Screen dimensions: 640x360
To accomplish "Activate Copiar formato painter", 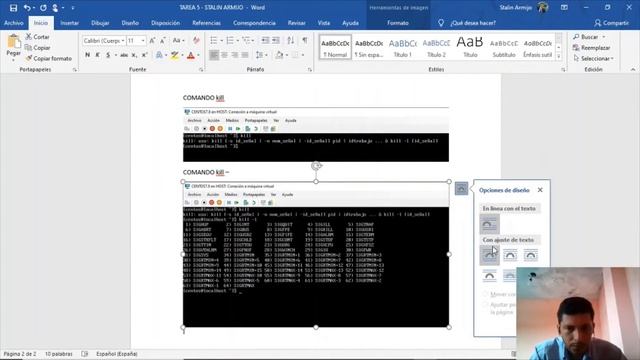I will [49, 58].
